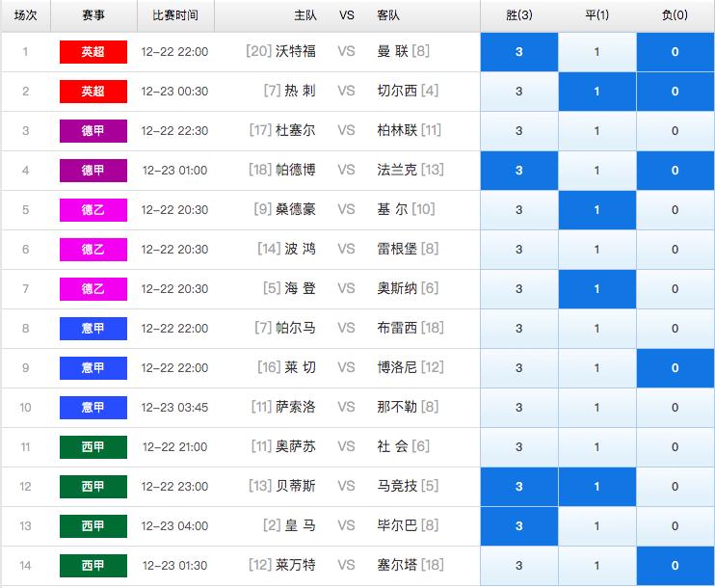
Task: Select win (3) for 桑德豪 vs 基尔
Action: click(519, 210)
